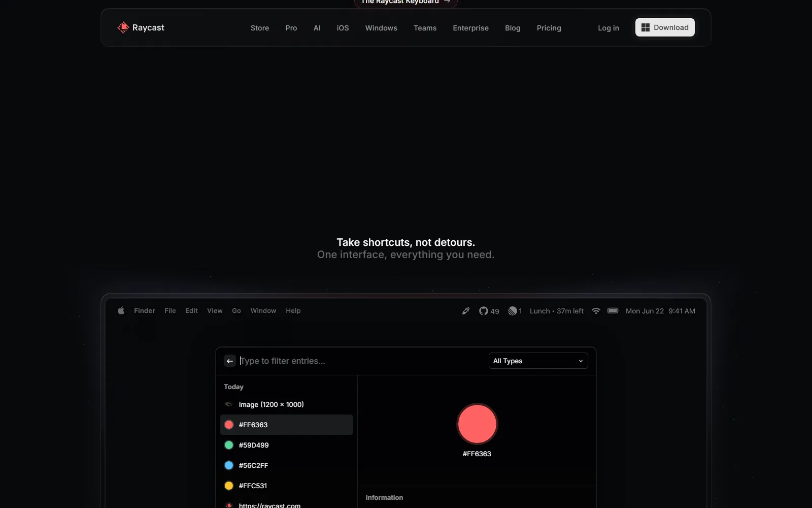This screenshot has height=508, width=812.
Task: Click the yellow #FFC531 color swatch
Action: [x=229, y=486]
